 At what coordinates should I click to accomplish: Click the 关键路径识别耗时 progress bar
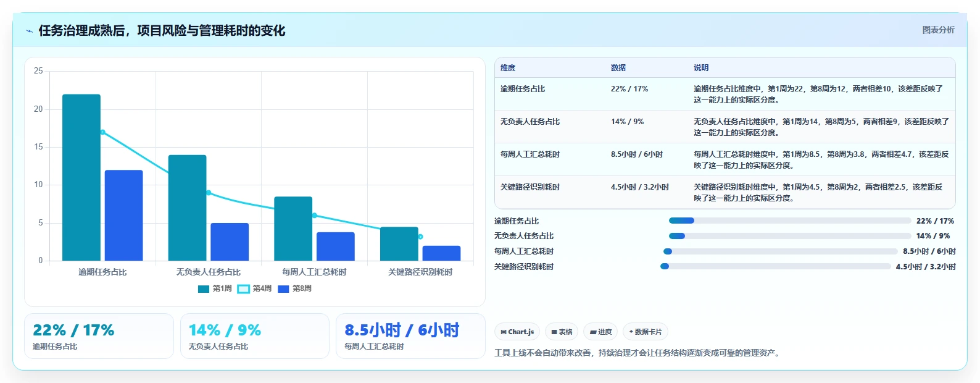pos(776,266)
